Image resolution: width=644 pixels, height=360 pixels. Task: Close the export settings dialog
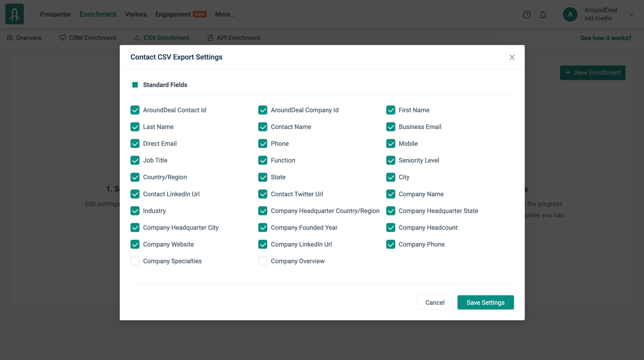(512, 57)
